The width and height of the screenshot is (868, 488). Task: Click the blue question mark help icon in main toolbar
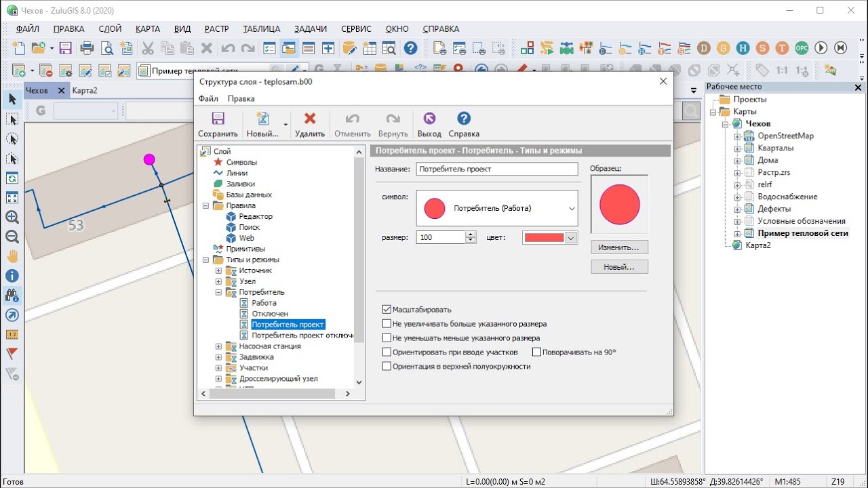pos(410,48)
